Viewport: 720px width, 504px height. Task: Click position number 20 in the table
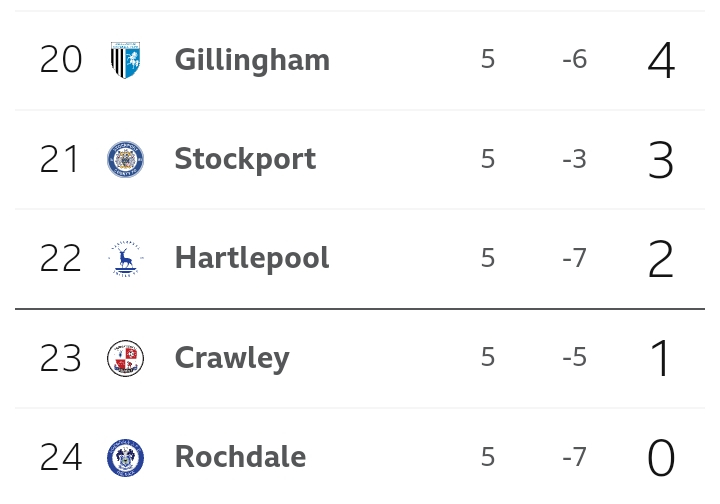tap(61, 59)
